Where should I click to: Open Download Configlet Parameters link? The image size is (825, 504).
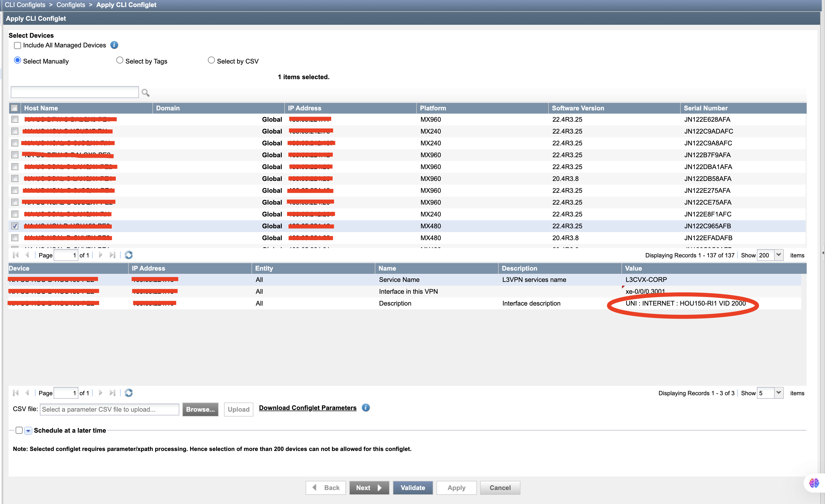pyautogui.click(x=308, y=408)
